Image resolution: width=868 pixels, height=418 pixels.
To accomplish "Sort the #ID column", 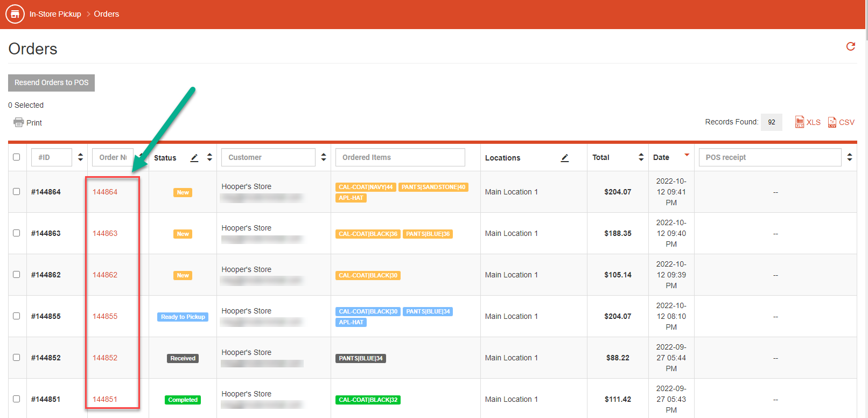I will pyautogui.click(x=80, y=157).
